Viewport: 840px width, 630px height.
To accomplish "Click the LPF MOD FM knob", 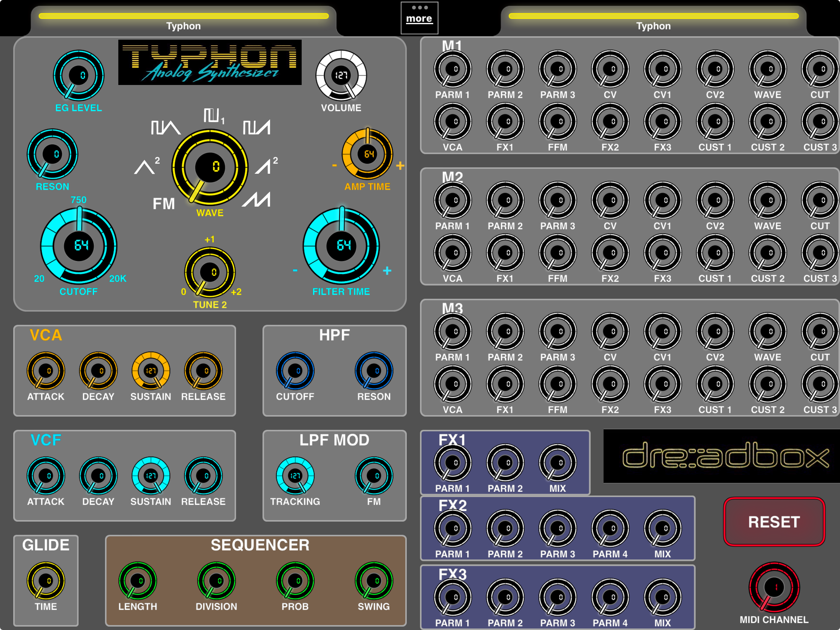I will pyautogui.click(x=374, y=476).
